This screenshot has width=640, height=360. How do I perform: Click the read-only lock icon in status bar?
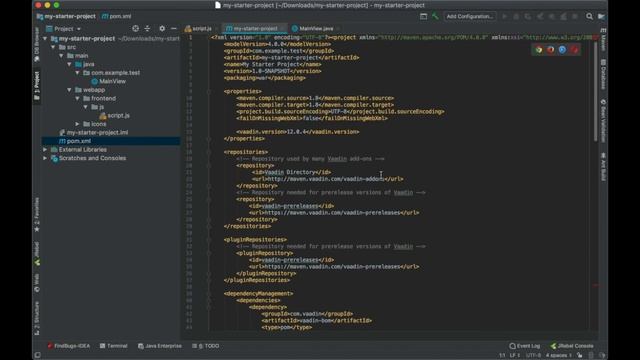click(x=580, y=355)
